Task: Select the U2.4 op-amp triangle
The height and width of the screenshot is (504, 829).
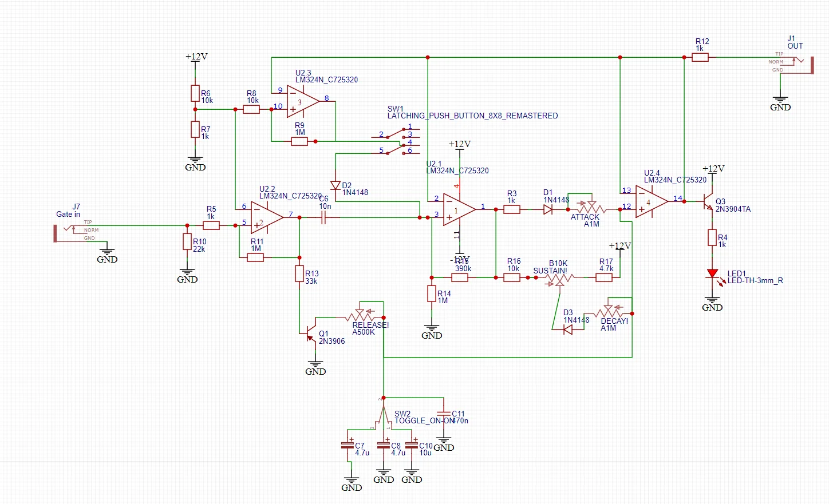Action: (650, 202)
